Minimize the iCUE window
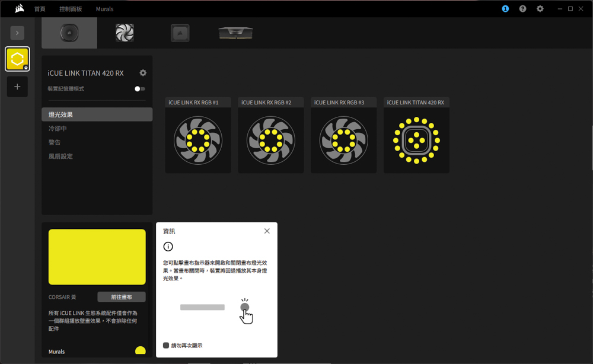 tap(560, 9)
